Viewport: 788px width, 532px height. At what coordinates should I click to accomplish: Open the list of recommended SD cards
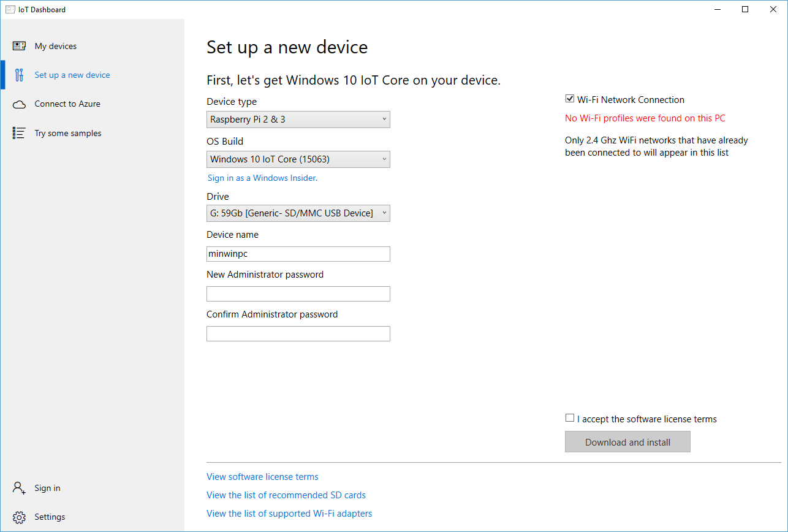286,495
